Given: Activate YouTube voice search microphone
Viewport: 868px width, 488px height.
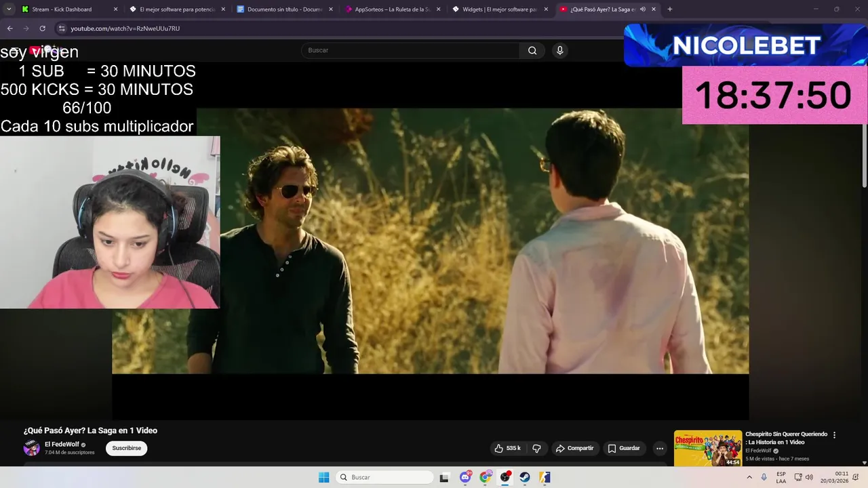Looking at the screenshot, I should (x=559, y=50).
